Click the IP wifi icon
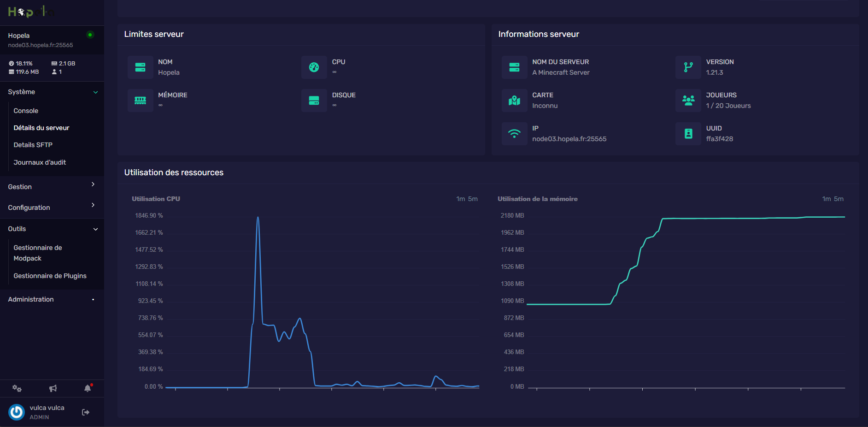This screenshot has height=427, width=868. pos(515,134)
